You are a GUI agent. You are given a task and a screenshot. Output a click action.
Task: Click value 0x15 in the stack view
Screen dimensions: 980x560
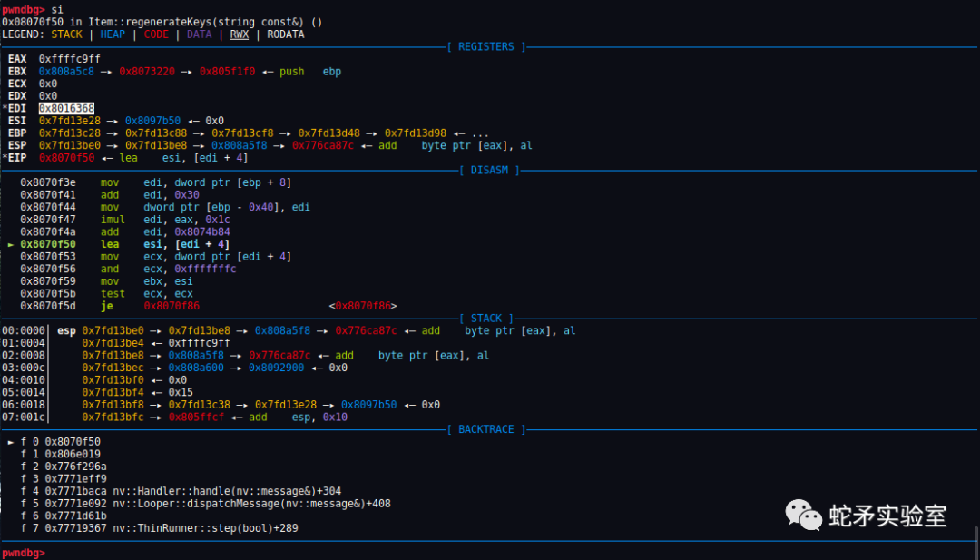click(181, 392)
